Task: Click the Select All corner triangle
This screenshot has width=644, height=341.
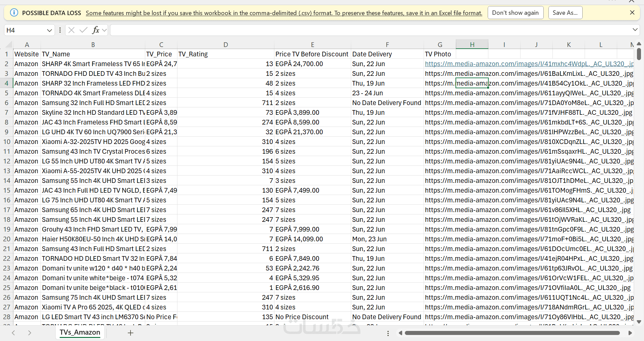Action: point(9,45)
